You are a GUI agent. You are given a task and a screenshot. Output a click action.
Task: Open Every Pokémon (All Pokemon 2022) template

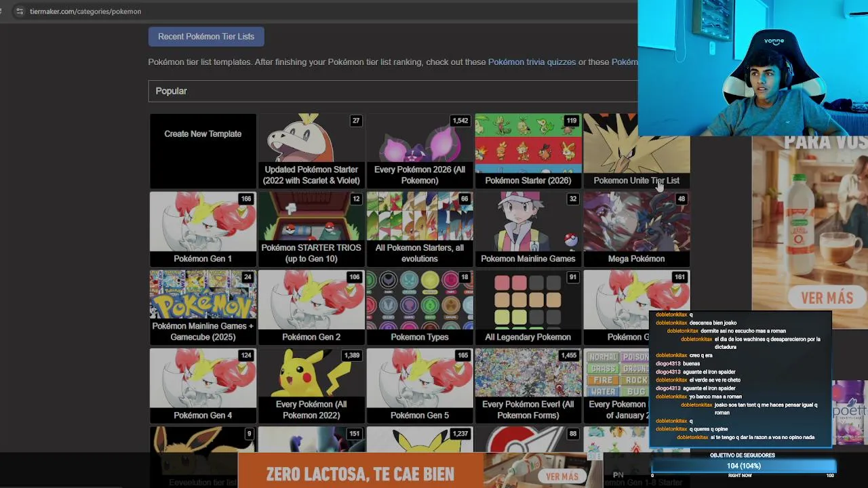click(311, 386)
